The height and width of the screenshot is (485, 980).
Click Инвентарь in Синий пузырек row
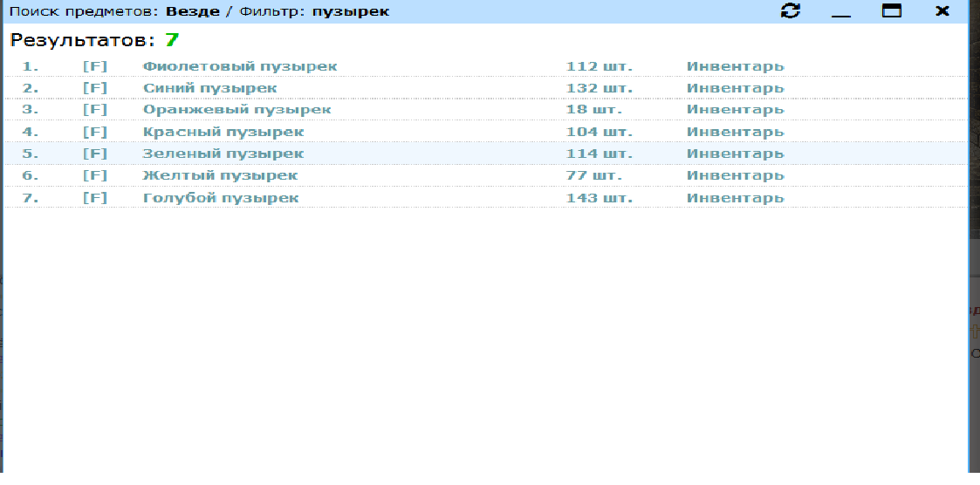pos(736,88)
